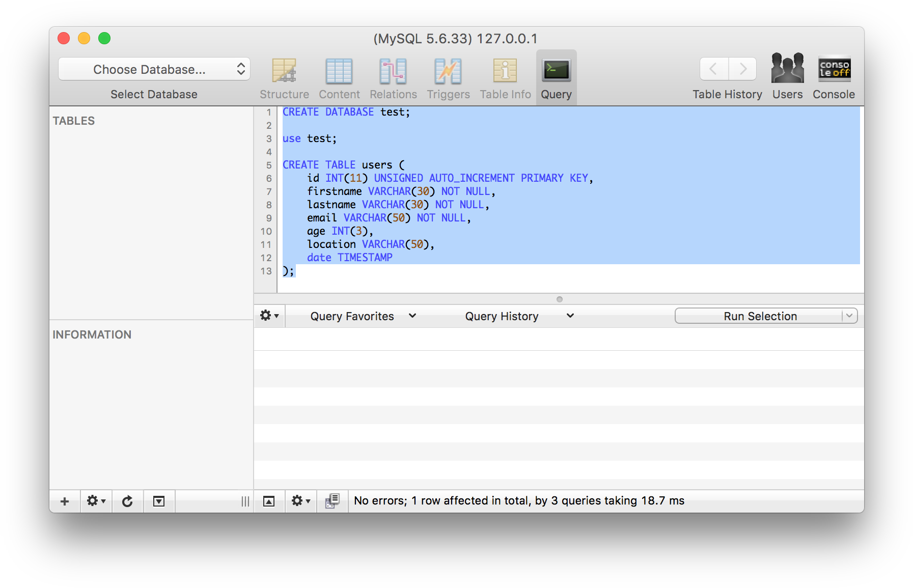913x588 pixels.
Task: Open the Choose Database dropdown
Action: 154,69
